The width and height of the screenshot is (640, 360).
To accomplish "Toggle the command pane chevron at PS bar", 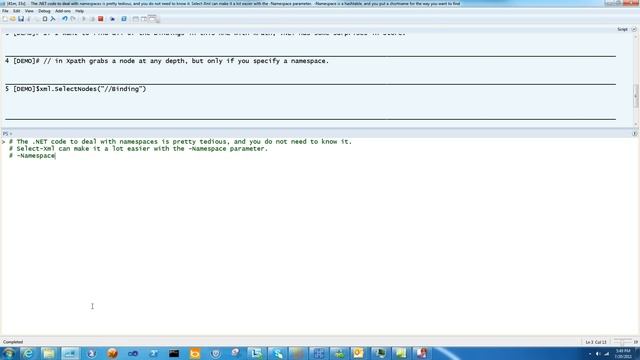I will coord(634,133).
